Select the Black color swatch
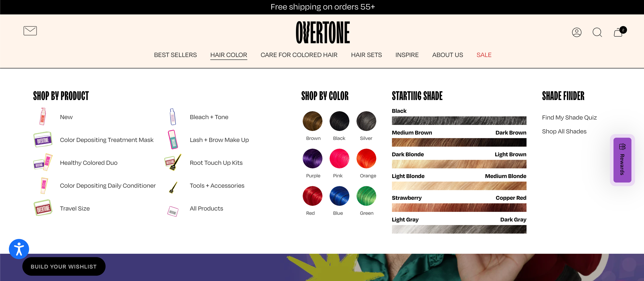 pyautogui.click(x=339, y=121)
